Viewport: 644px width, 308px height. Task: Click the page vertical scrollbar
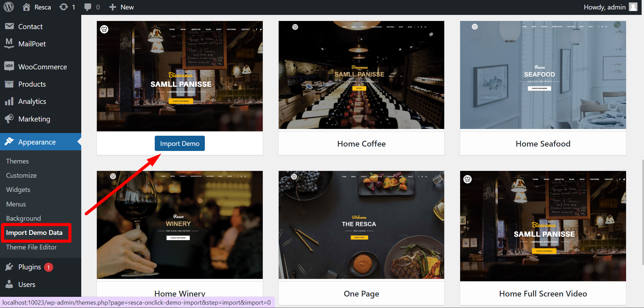coord(642,213)
